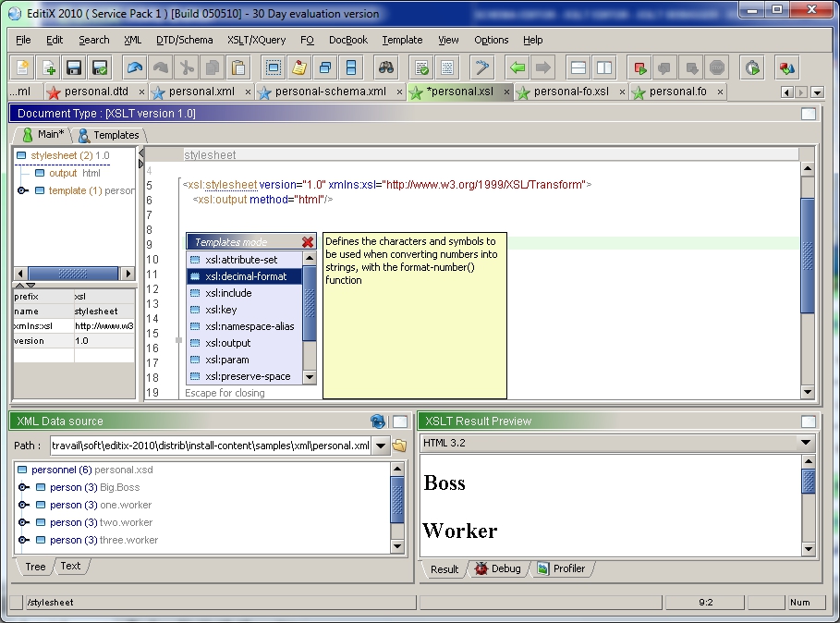Open the Template menu
840x623 pixels.
402,40
